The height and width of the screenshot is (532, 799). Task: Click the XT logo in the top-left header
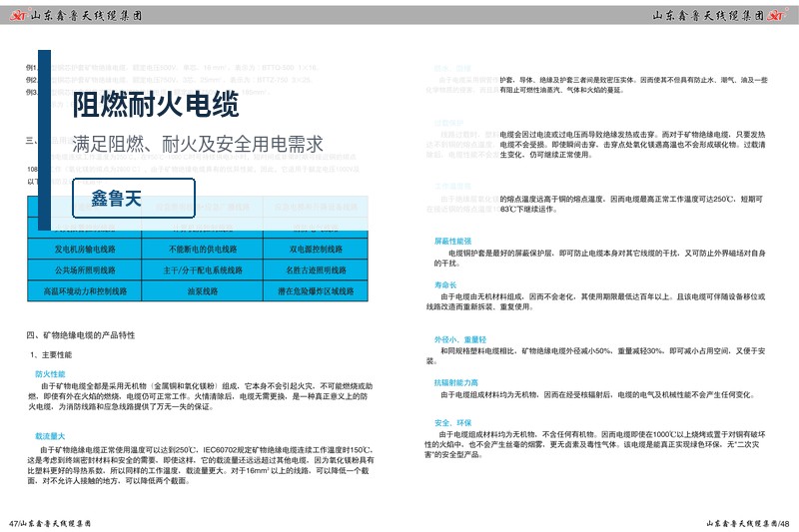click(18, 16)
